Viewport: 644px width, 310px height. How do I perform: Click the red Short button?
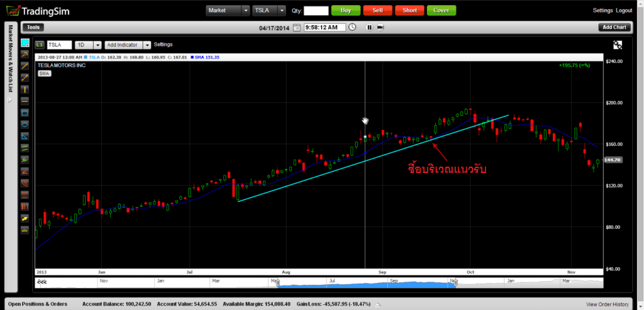pos(409,10)
